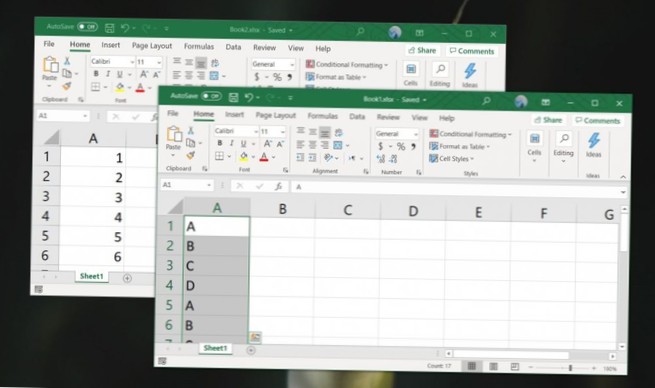655x388 pixels.
Task: Select column D header in Book1
Action: pos(413,211)
